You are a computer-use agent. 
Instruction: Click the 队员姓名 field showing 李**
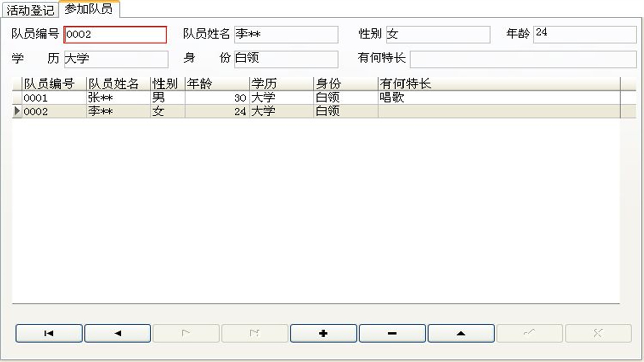coord(286,34)
